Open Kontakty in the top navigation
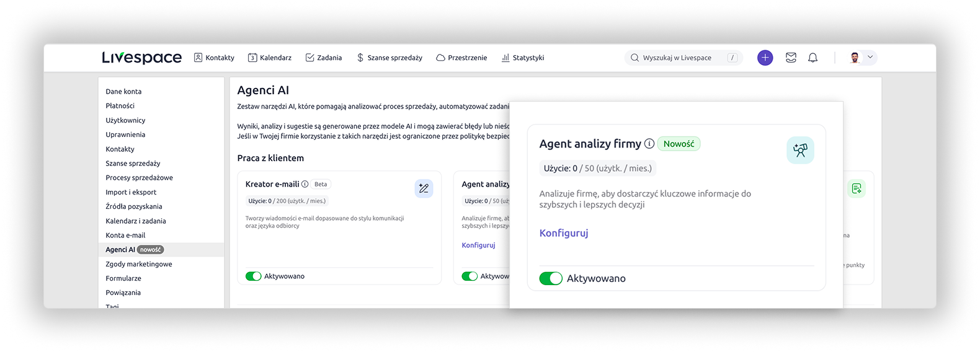Screen dimensions: 980x352 point(214,58)
